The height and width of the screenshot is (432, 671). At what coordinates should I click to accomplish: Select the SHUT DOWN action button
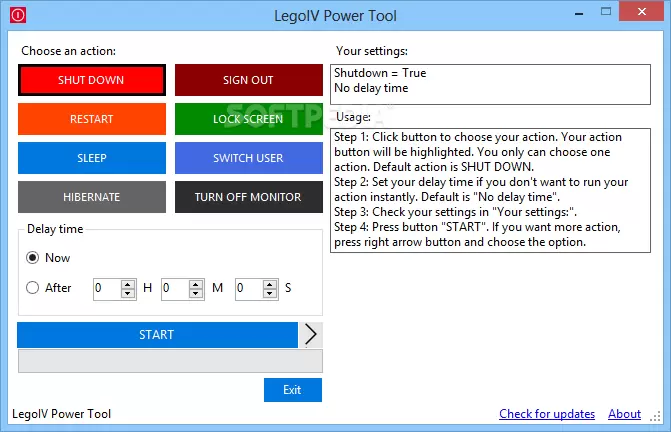(91, 80)
